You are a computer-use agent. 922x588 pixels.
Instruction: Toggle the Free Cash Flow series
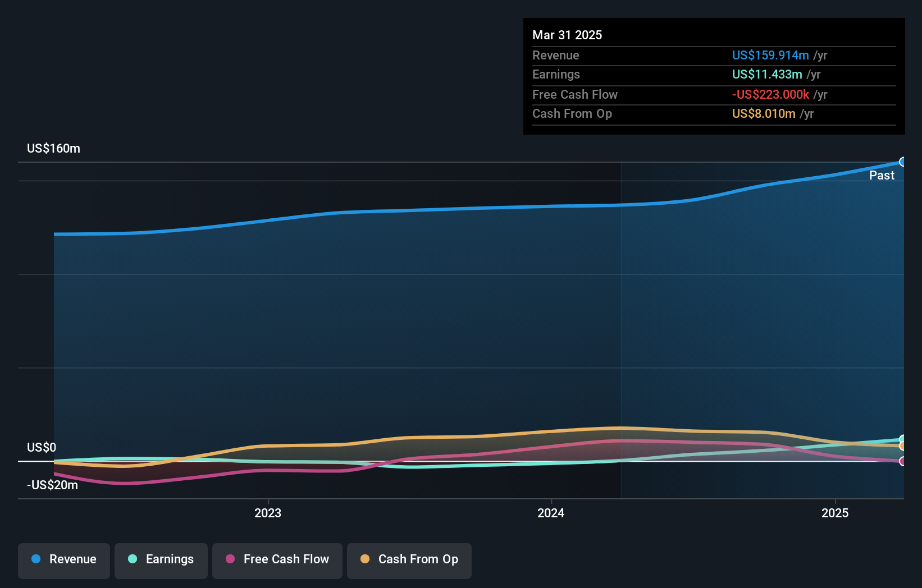coord(277,561)
